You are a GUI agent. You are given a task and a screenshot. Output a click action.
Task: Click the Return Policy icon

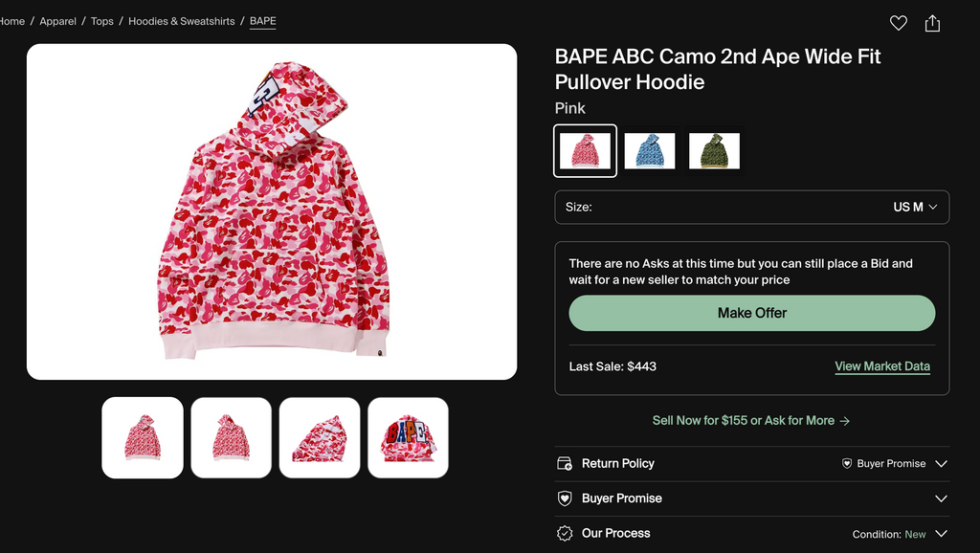point(565,463)
